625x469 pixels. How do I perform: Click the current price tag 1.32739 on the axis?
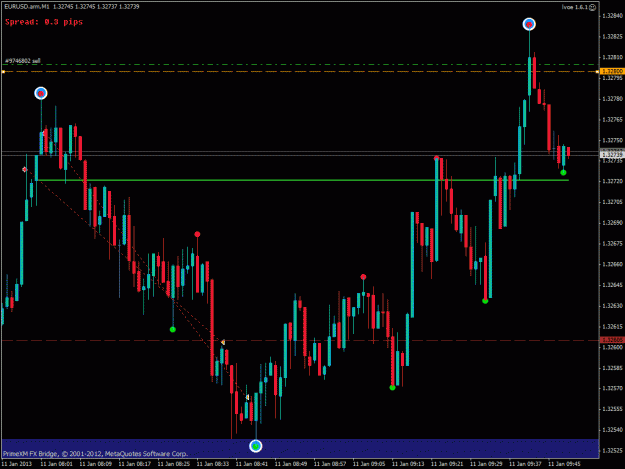click(612, 155)
